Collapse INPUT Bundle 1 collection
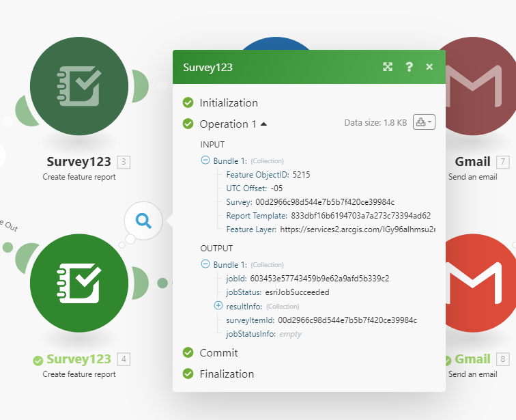Screen dimensions: 516x420 (205, 160)
